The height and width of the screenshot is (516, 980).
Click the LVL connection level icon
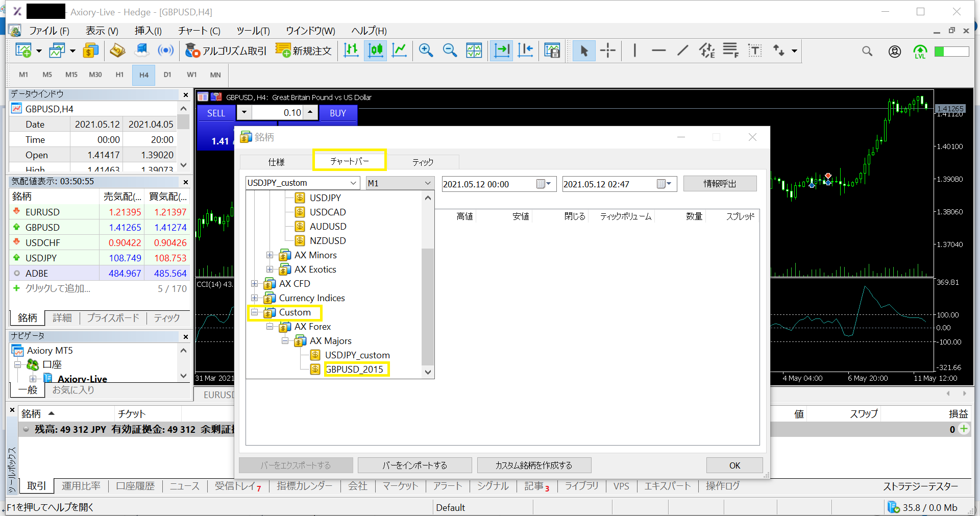(x=920, y=51)
